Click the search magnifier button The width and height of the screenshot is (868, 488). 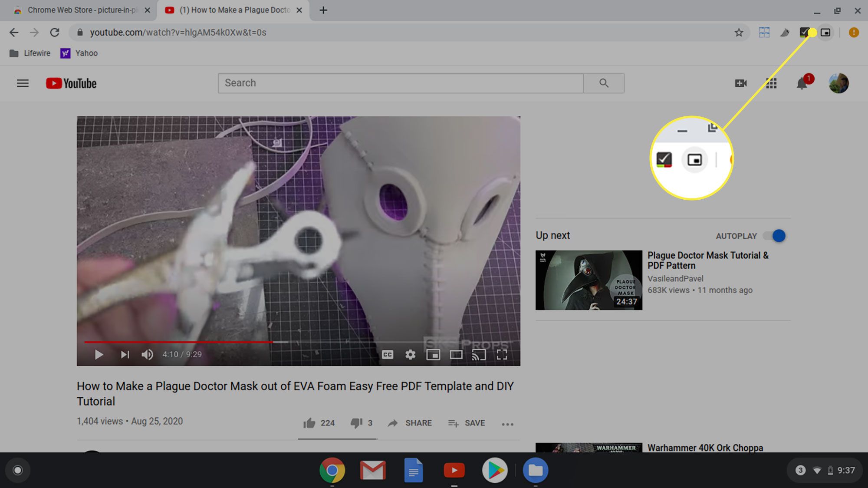pyautogui.click(x=604, y=83)
